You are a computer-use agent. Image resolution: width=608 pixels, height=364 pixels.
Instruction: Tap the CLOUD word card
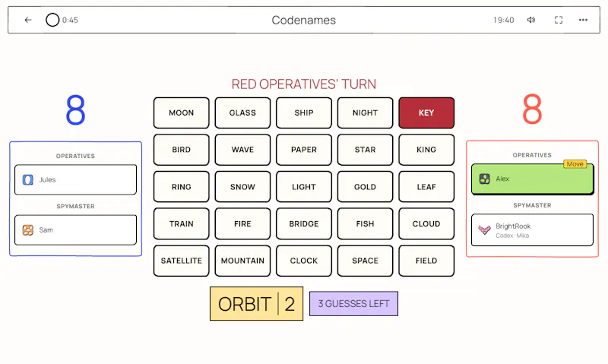tap(426, 223)
